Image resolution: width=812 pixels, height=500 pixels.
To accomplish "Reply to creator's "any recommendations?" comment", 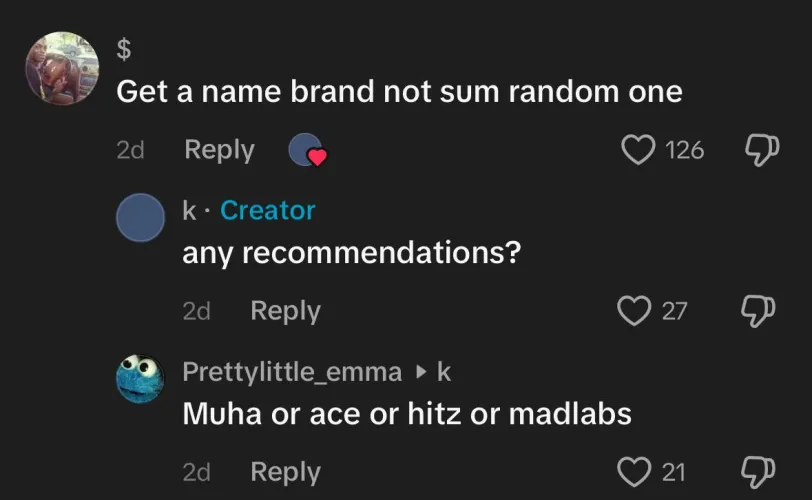I will click(285, 311).
